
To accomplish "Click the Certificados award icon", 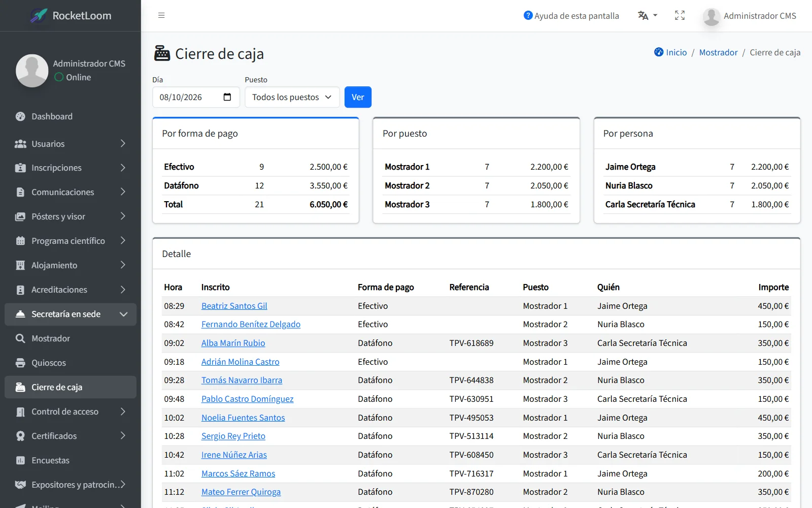I will [20, 436].
